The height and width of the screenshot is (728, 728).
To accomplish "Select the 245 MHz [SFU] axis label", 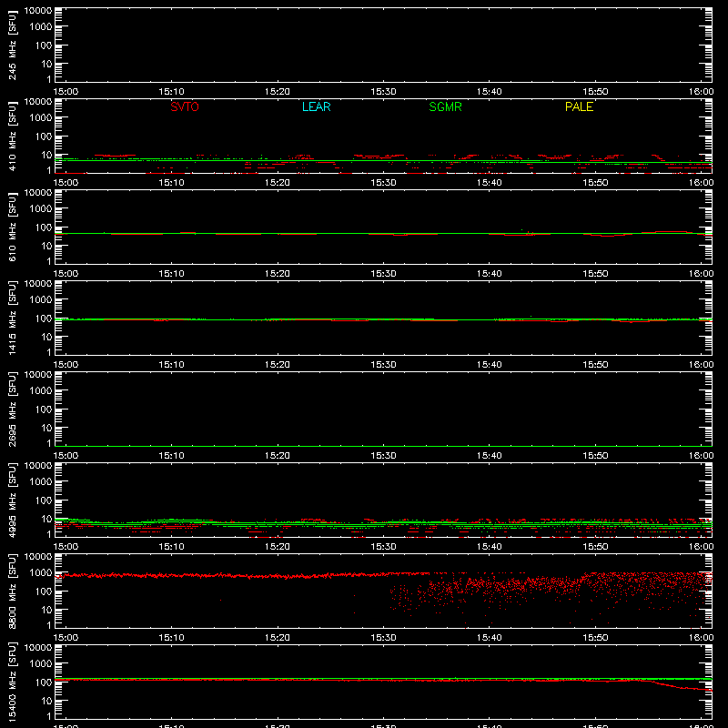I will click(13, 45).
